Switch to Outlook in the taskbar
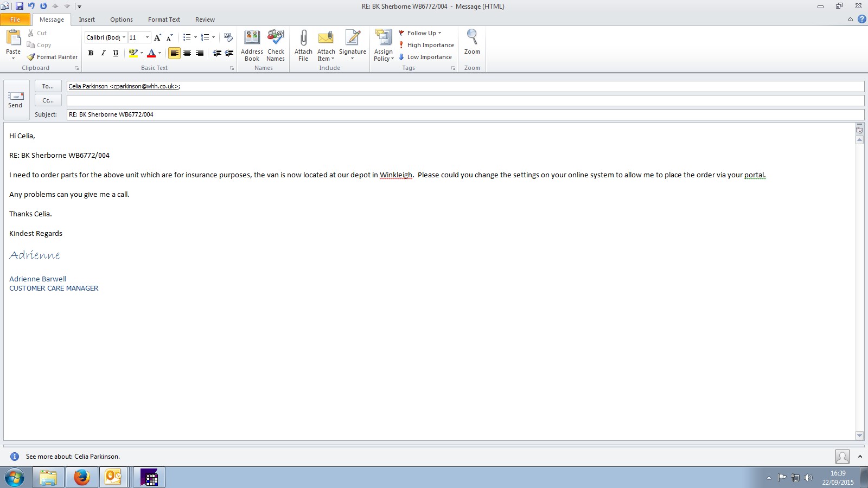This screenshot has height=488, width=868. coord(113,477)
